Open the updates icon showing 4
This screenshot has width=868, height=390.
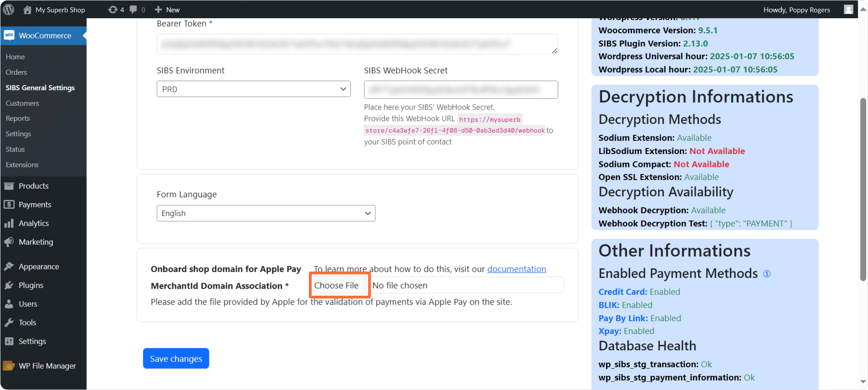pos(113,9)
